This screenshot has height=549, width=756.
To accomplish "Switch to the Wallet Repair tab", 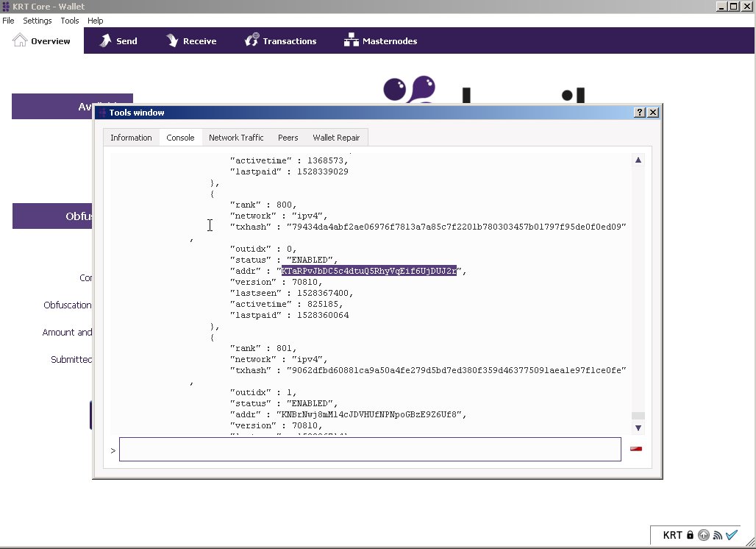I will click(336, 138).
